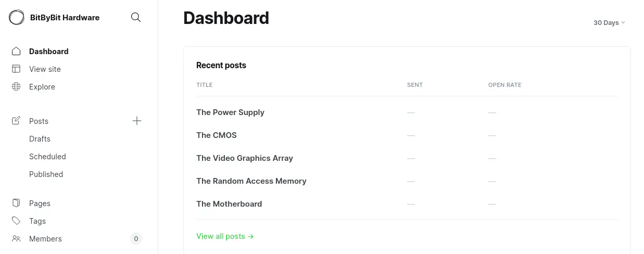The width and height of the screenshot is (644, 254).
Task: Click the BitByBit Hardware site logo icon
Action: (x=17, y=17)
